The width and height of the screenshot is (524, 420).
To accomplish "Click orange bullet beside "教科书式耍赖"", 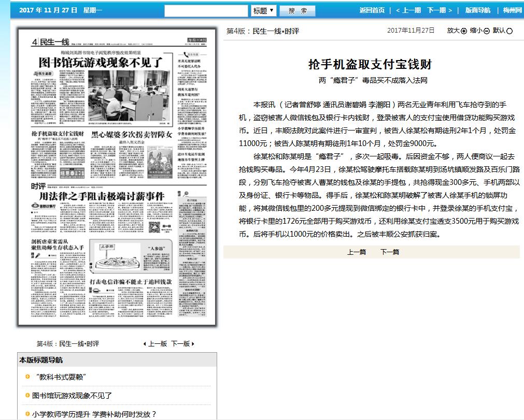I will [27, 376].
